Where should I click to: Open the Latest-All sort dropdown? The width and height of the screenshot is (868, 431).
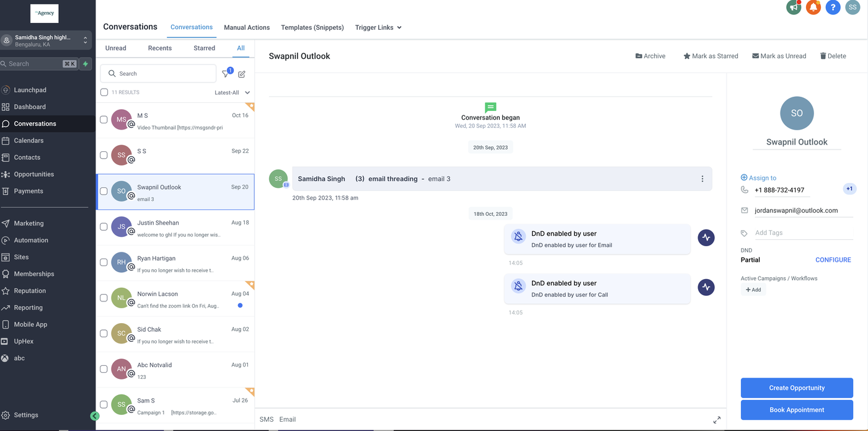coord(232,92)
